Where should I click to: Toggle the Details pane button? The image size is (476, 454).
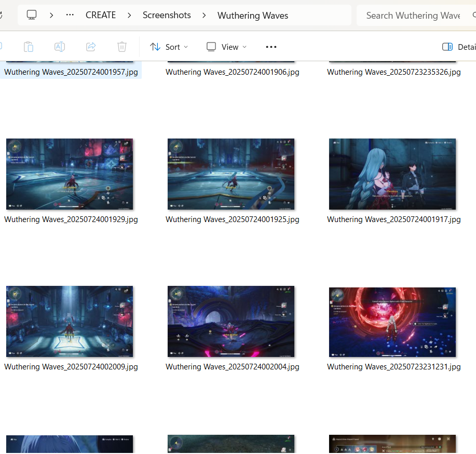pos(459,47)
